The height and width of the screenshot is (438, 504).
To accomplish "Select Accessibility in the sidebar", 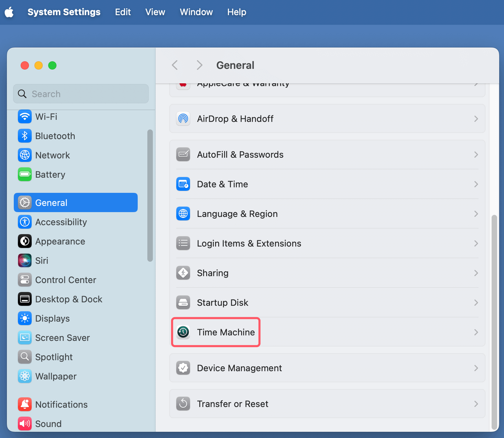I will click(61, 222).
